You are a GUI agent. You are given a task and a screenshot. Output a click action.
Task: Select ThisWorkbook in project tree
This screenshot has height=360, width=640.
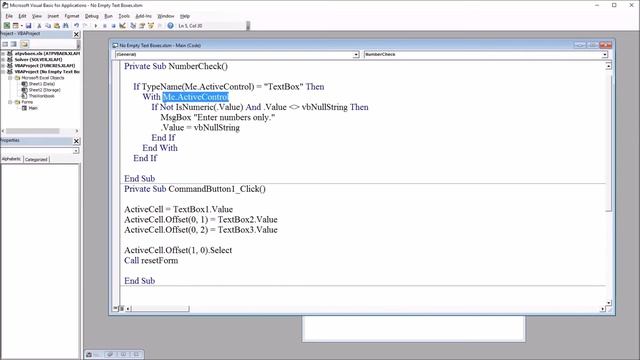pos(41,96)
